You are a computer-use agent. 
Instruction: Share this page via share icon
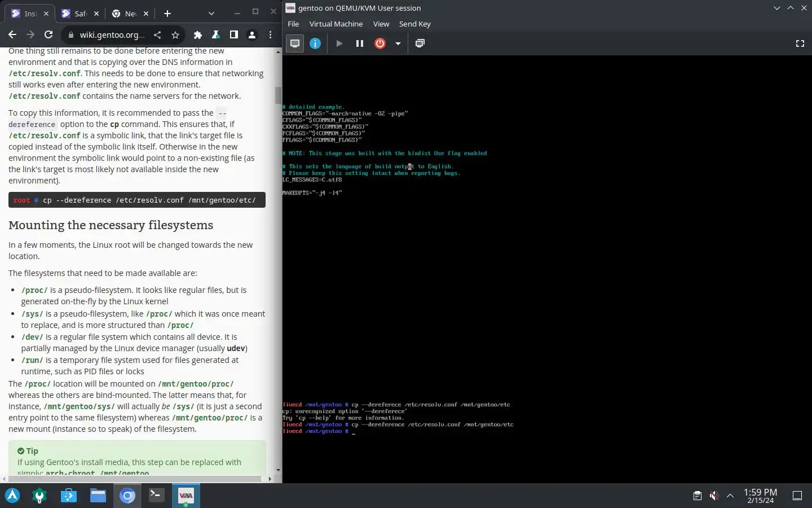coord(157,35)
